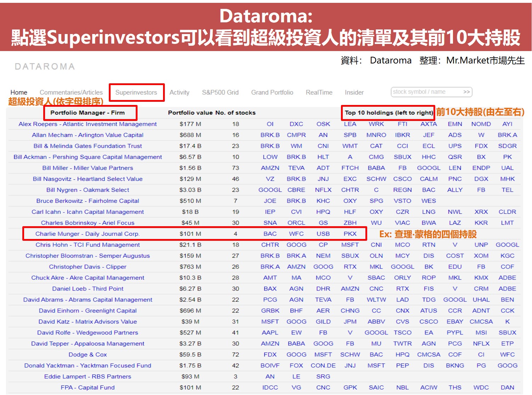Switch to the Superinvestors page
Image resolution: width=532 pixels, height=395 pixels.
136,92
